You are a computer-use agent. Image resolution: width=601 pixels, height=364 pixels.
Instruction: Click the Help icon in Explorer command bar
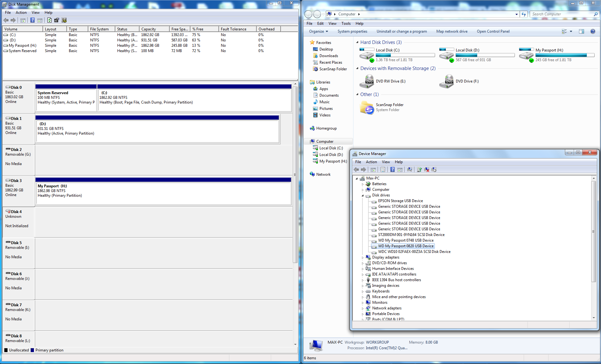pos(593,31)
